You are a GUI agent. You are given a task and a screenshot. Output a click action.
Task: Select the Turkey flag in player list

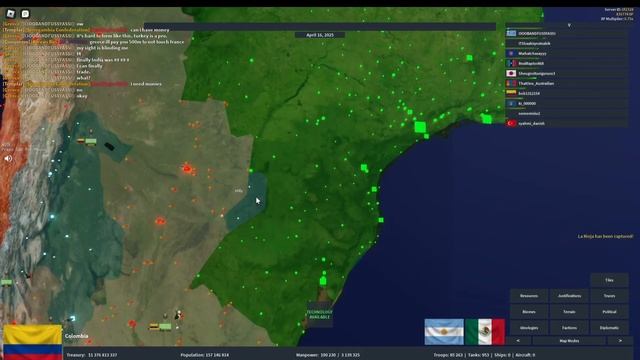tap(511, 123)
